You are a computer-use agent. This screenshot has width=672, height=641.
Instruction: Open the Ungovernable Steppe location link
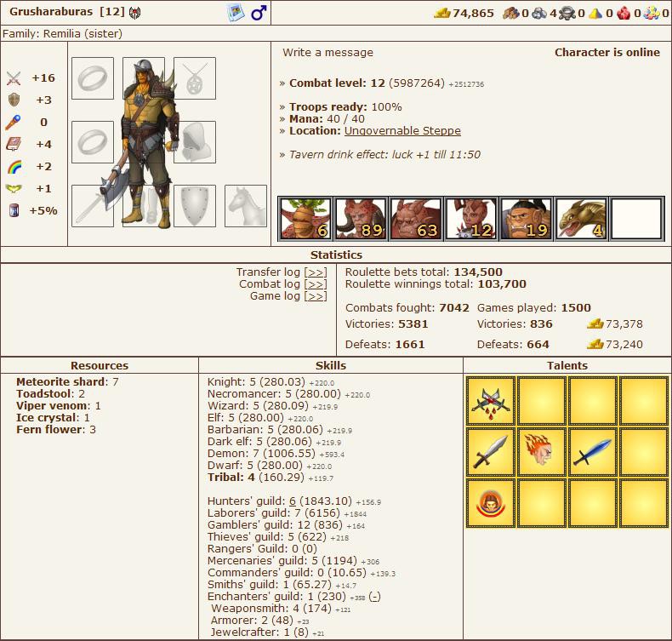[x=402, y=131]
